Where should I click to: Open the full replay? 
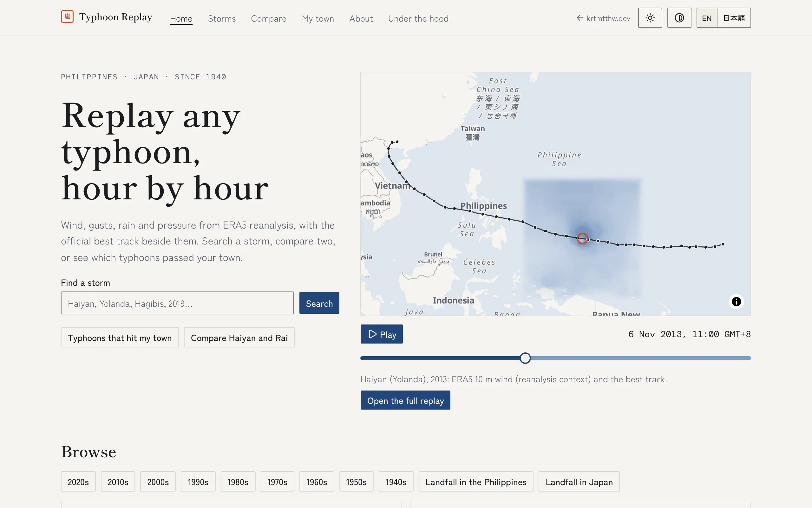[x=405, y=400]
